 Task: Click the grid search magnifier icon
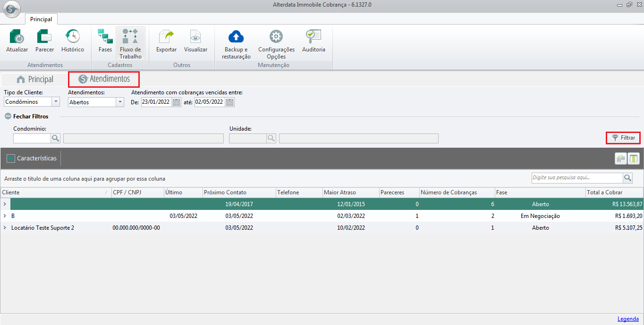(627, 178)
